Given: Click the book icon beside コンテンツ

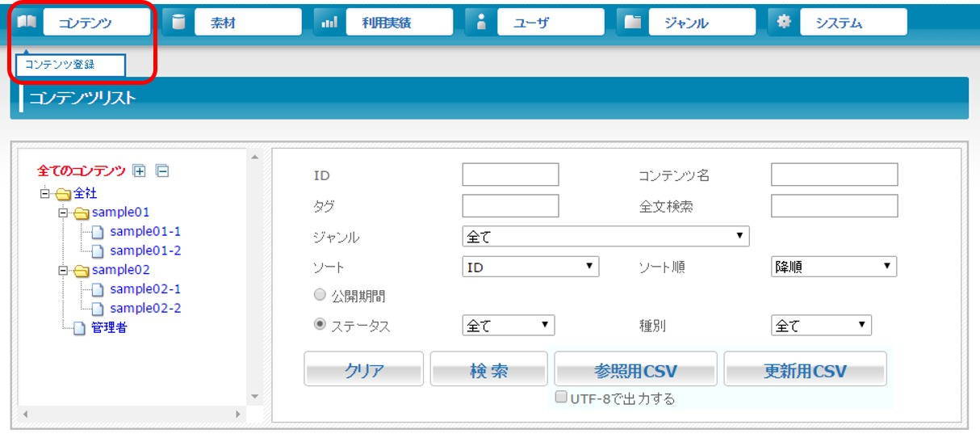Looking at the screenshot, I should [x=27, y=23].
